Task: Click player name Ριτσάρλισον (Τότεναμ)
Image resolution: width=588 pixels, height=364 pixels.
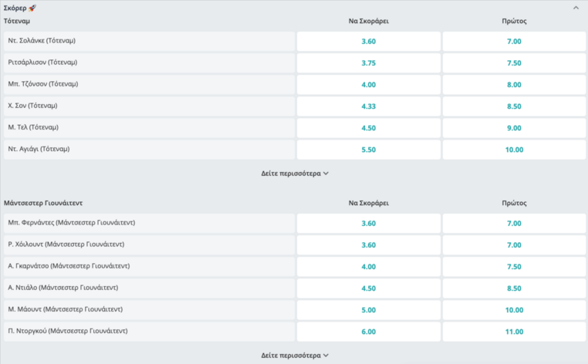Action: point(42,62)
